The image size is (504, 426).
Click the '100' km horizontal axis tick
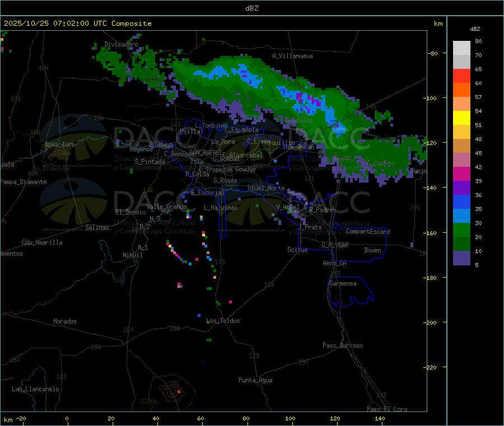[x=290, y=418]
